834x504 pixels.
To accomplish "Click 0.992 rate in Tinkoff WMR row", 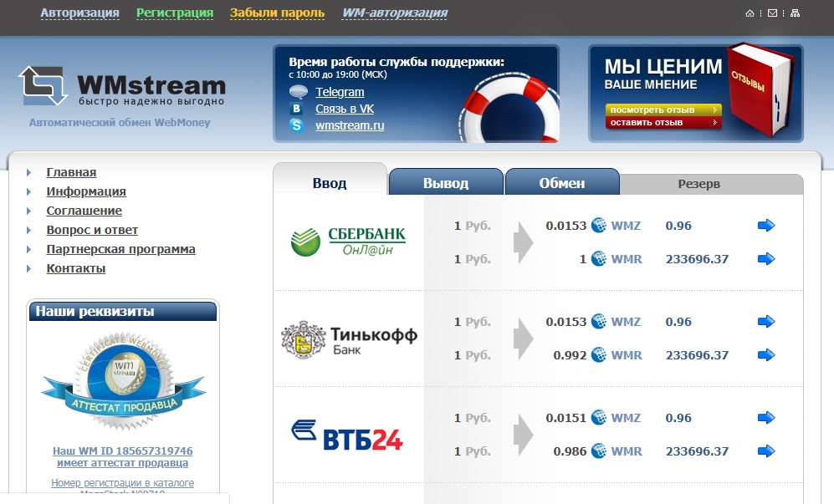I will pos(570,355).
